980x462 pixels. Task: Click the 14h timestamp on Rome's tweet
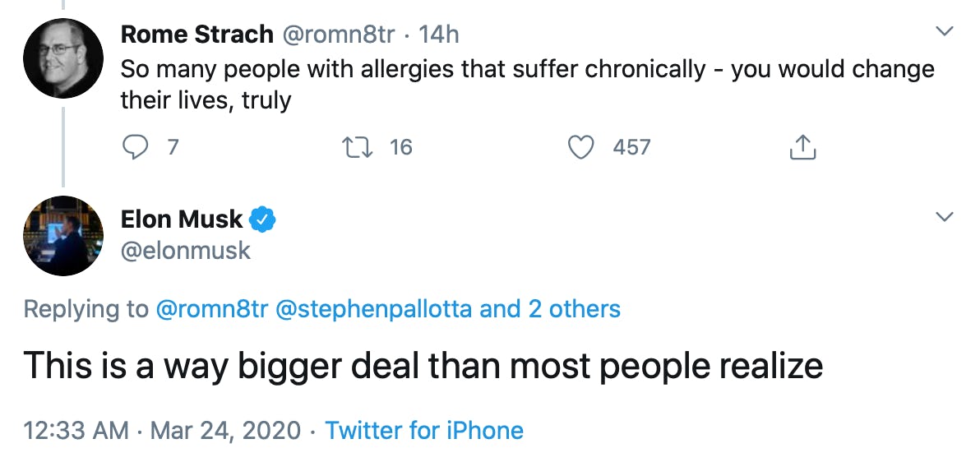tap(438, 35)
